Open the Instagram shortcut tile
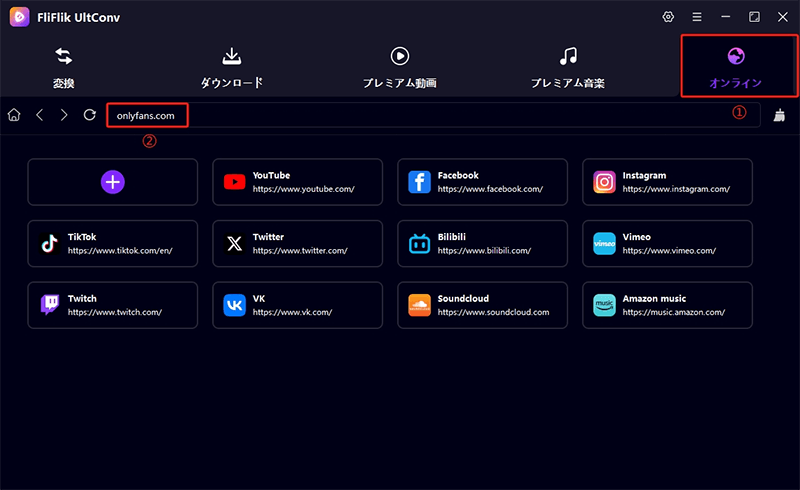 click(667, 181)
